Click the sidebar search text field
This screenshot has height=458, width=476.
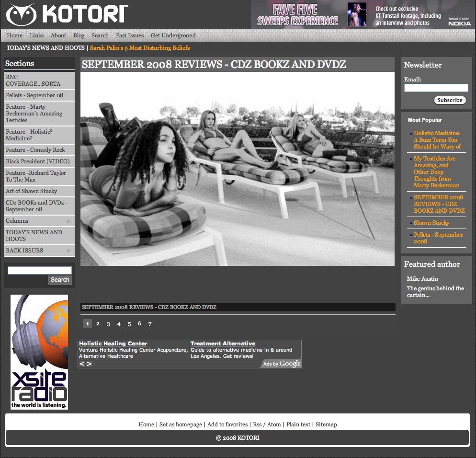click(x=39, y=271)
